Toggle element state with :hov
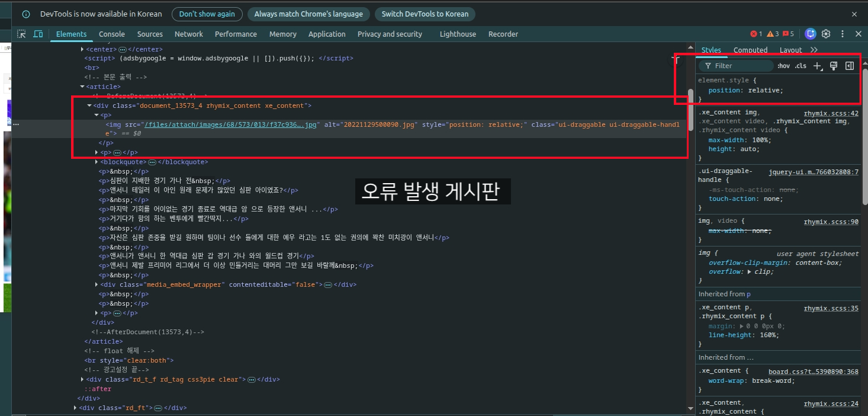The image size is (868, 416). point(783,66)
